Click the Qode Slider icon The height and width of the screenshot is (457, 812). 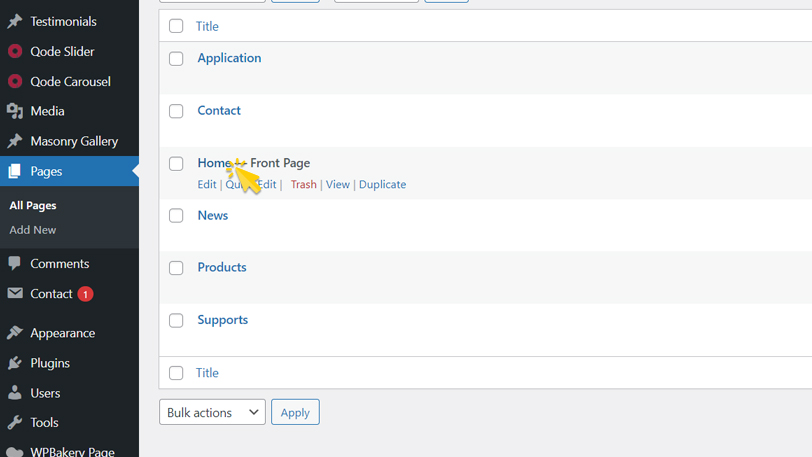[15, 51]
